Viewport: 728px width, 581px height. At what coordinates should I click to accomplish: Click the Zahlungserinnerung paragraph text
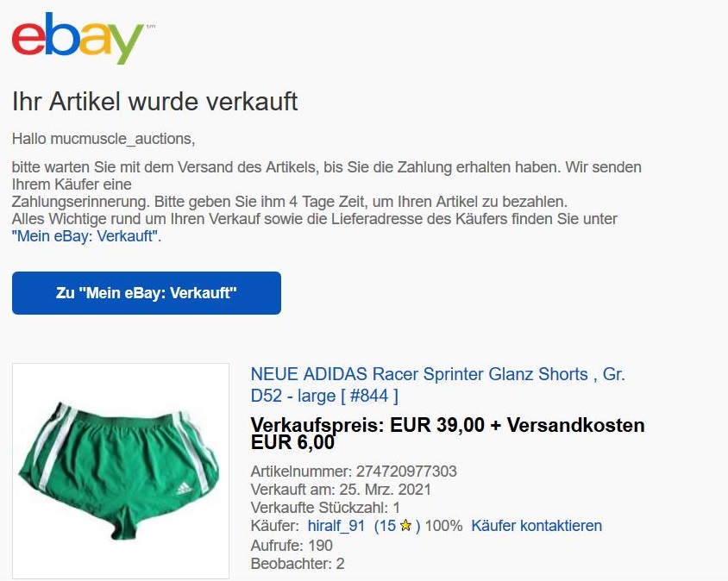(290, 202)
